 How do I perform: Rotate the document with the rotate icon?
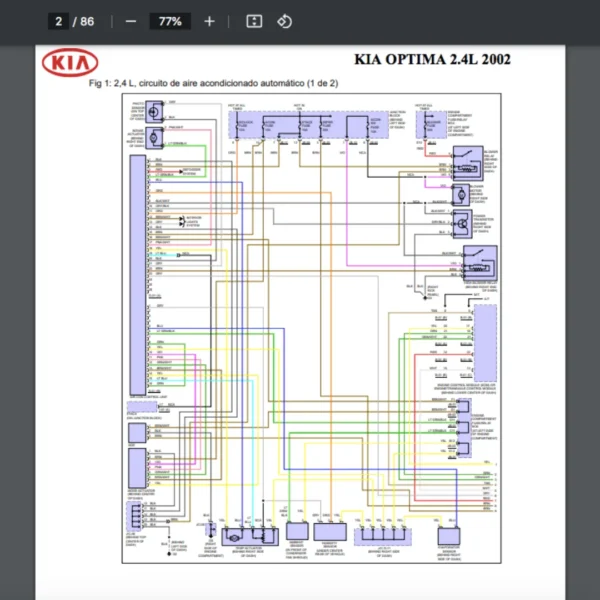(x=284, y=21)
